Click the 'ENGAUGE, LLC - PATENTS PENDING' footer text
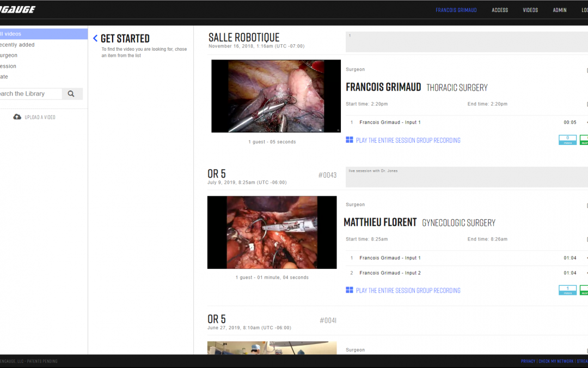This screenshot has height=368, width=588. tap(29, 361)
